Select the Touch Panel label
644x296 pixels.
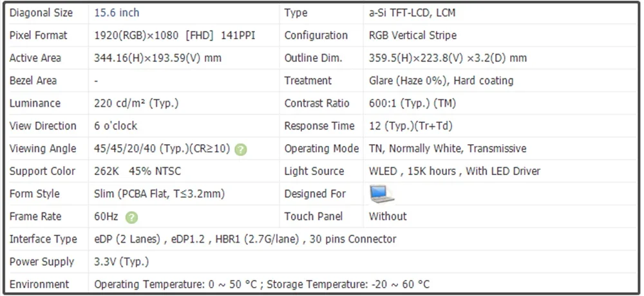click(314, 216)
